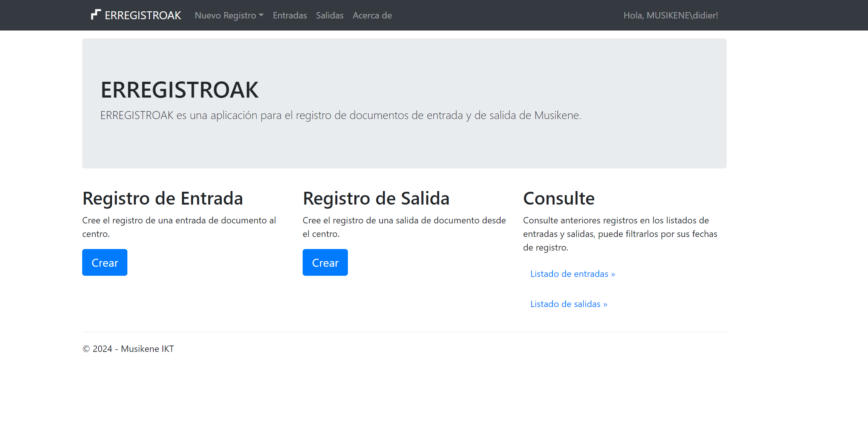Image resolution: width=868 pixels, height=434 pixels.
Task: Click the stair-shaped logo icon in navbar
Action: point(96,15)
